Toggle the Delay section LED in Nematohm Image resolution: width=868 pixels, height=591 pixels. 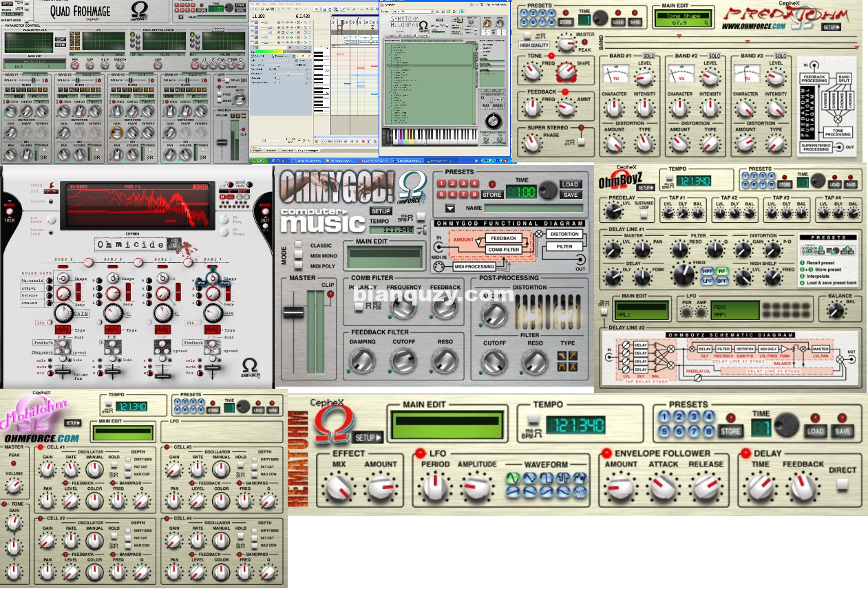click(745, 452)
